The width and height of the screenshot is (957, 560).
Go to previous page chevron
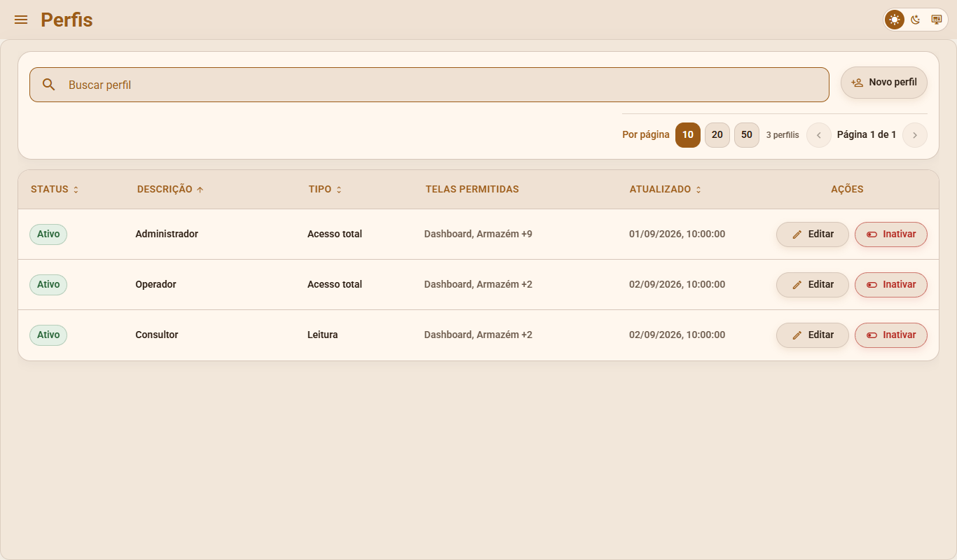point(819,135)
